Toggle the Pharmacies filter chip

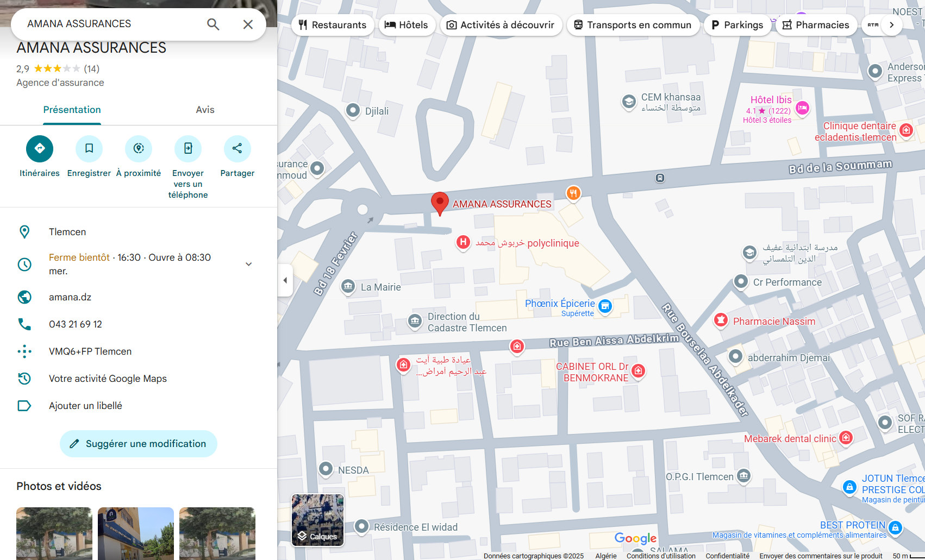pyautogui.click(x=816, y=25)
